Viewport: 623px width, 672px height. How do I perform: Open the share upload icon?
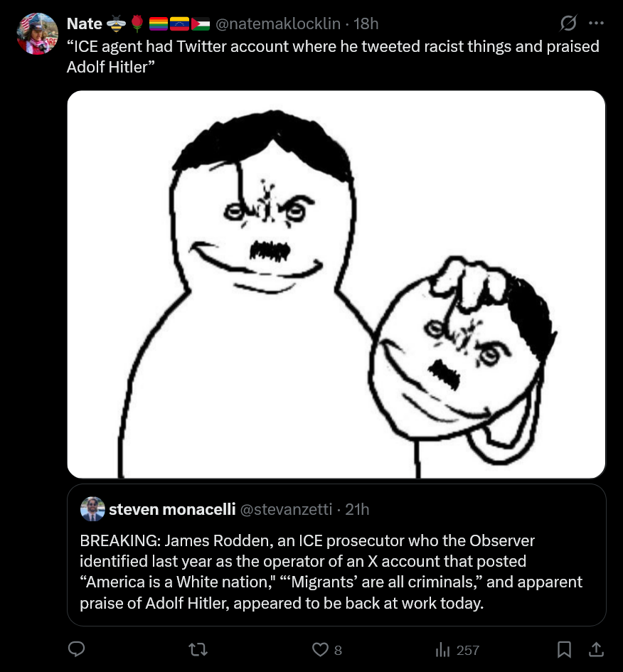pos(596,649)
